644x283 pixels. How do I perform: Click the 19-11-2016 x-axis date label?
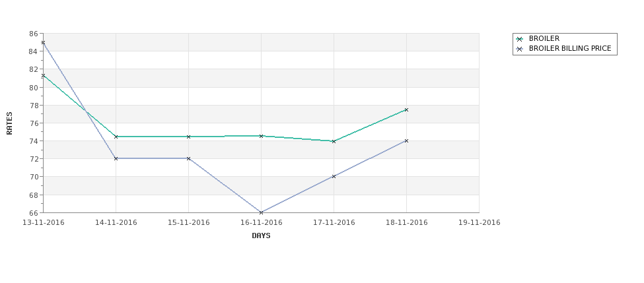pos(479,222)
